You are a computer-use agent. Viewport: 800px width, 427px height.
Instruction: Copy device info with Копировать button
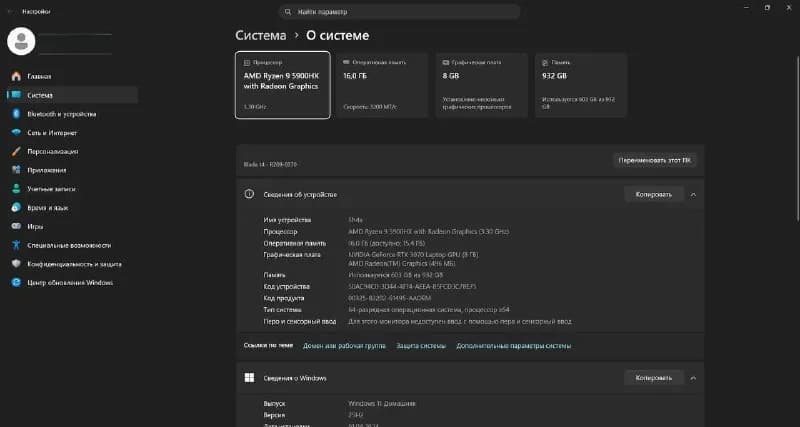[654, 194]
